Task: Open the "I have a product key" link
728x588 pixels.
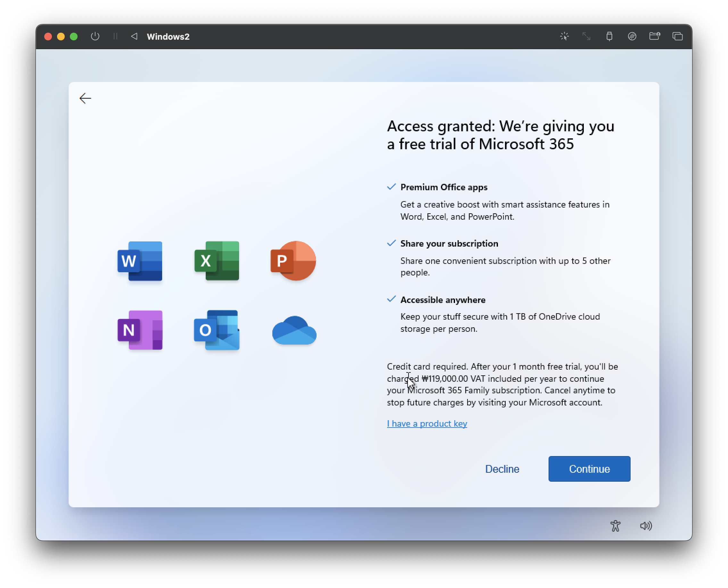Action: coord(427,423)
